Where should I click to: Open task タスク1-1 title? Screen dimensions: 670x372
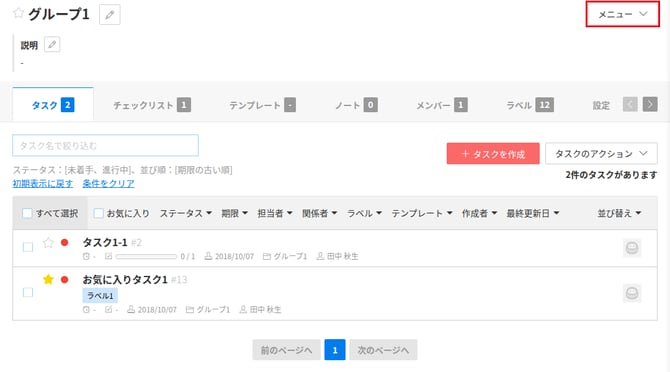click(x=105, y=243)
